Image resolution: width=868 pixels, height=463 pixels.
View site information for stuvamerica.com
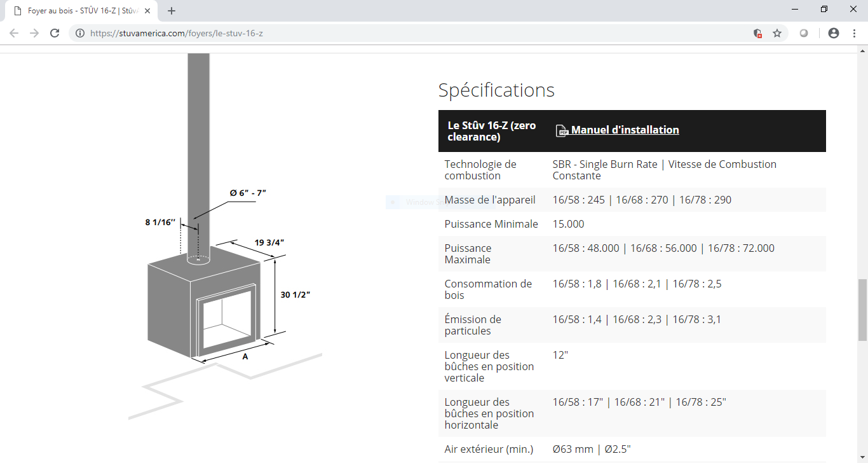[x=80, y=33]
